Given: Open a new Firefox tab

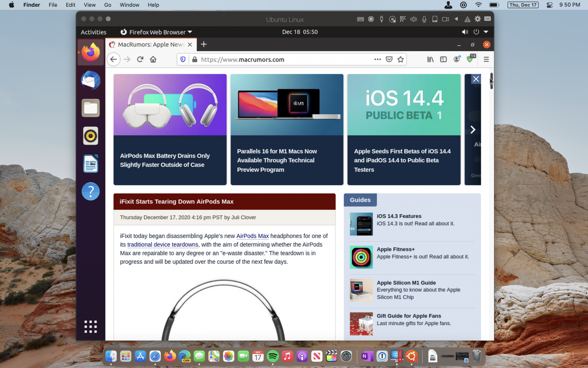Looking at the screenshot, I should [204, 44].
